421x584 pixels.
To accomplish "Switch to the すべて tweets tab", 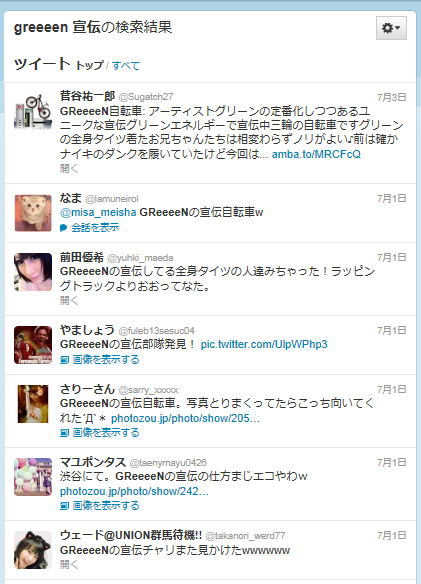I will pyautogui.click(x=126, y=66).
